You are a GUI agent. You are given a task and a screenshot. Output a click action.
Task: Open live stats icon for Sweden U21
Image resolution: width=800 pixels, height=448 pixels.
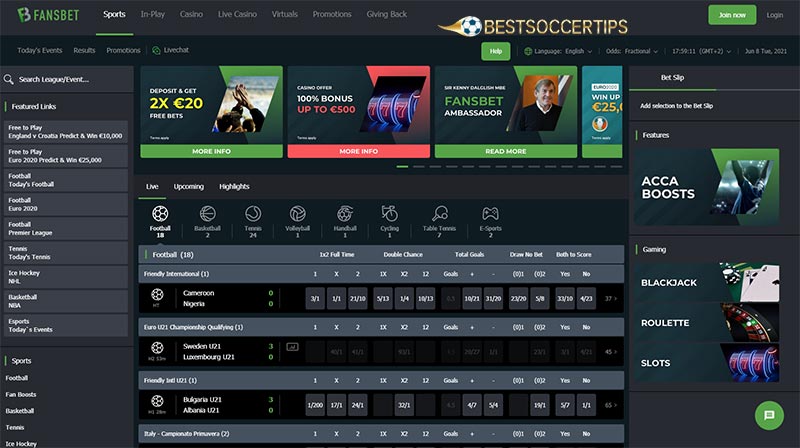(292, 347)
